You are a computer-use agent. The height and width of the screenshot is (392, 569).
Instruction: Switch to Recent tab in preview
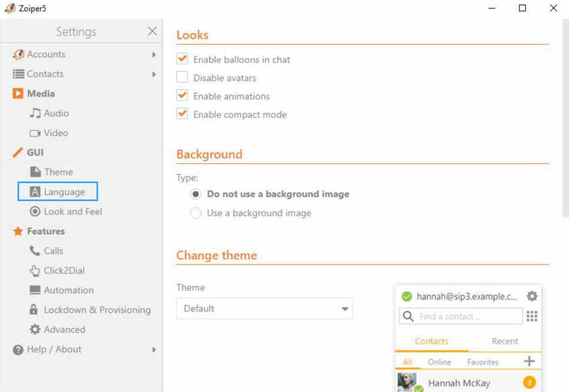(x=505, y=341)
